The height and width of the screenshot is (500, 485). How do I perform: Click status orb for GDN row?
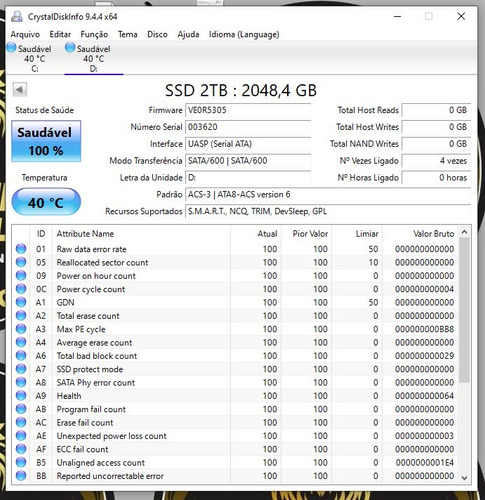click(x=21, y=302)
